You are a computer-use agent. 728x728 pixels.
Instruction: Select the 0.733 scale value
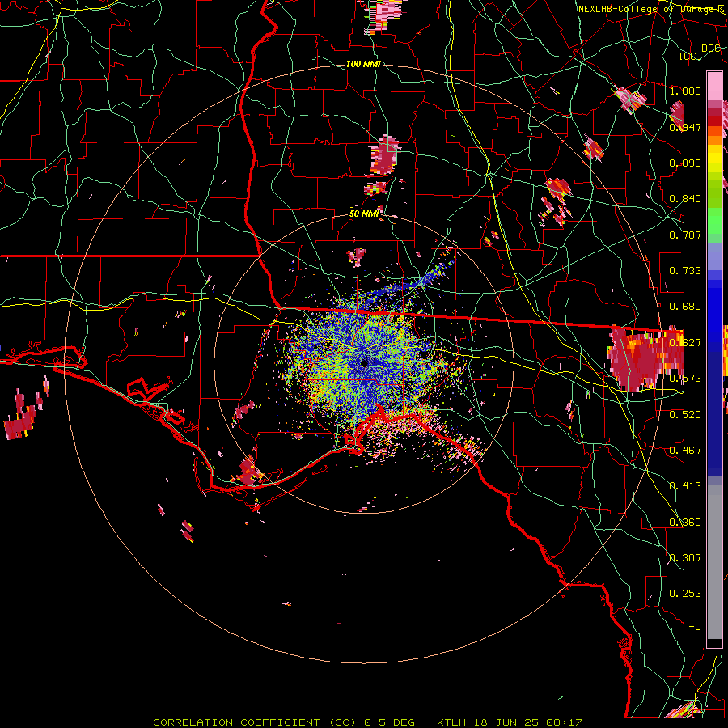pos(685,271)
